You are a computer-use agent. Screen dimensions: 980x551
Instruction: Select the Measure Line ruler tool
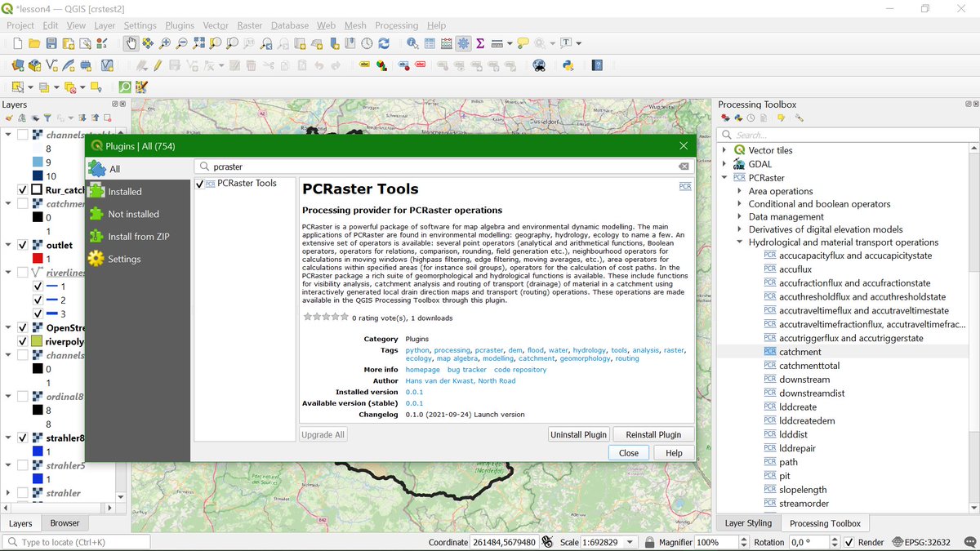[497, 43]
